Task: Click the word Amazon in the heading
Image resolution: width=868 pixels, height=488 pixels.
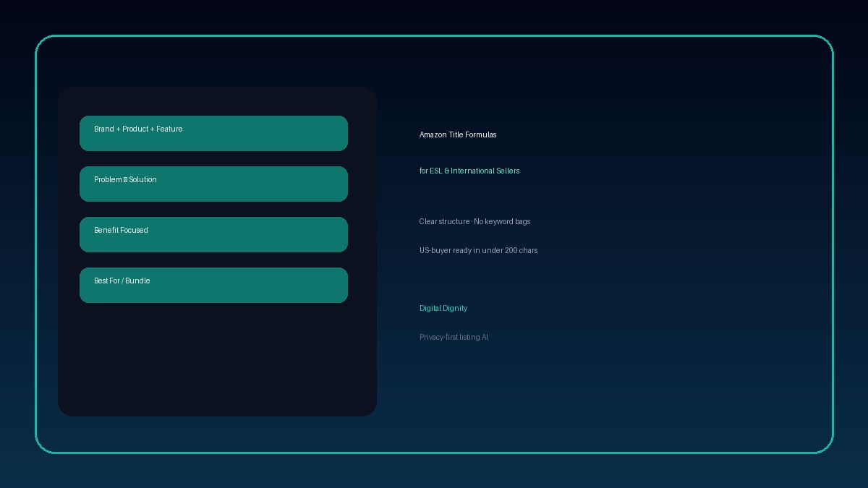Action: (x=433, y=134)
